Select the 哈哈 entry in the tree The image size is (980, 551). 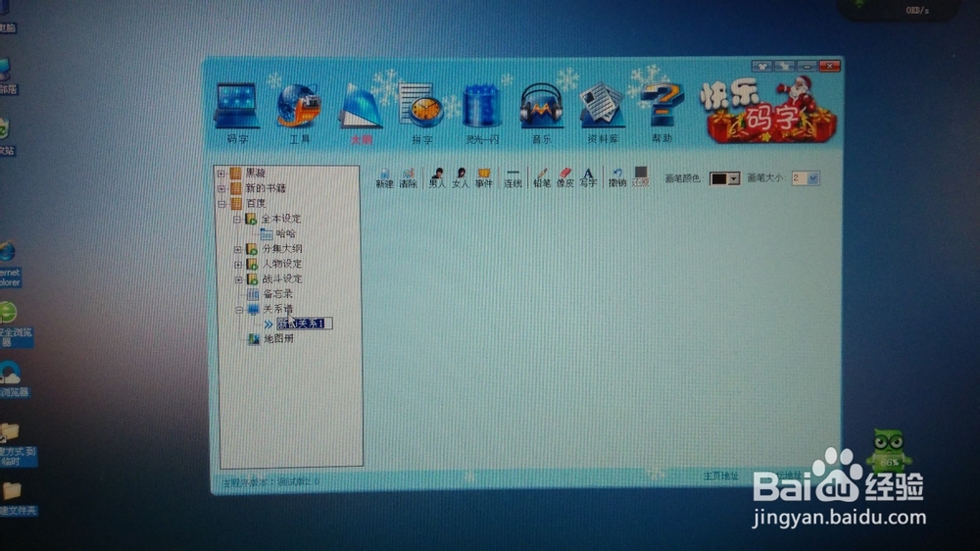click(x=285, y=233)
